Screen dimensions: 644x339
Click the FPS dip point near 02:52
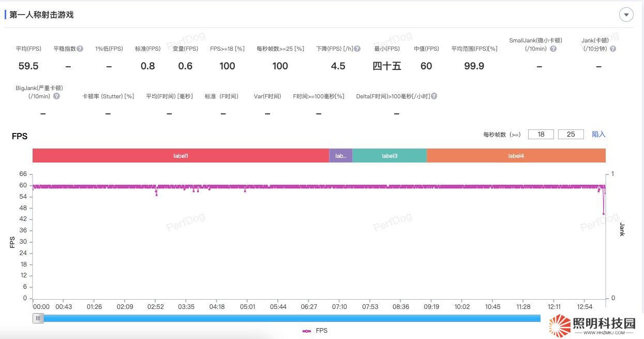[x=156, y=195]
